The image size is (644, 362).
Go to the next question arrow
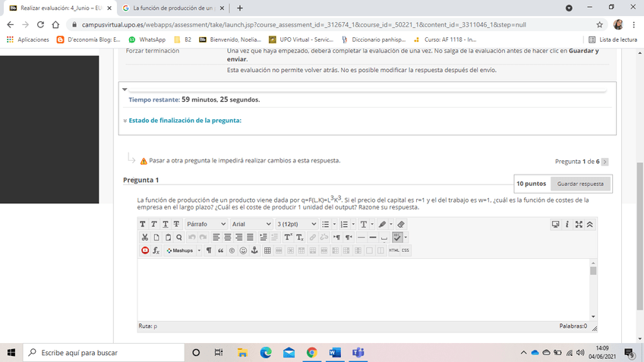(605, 162)
